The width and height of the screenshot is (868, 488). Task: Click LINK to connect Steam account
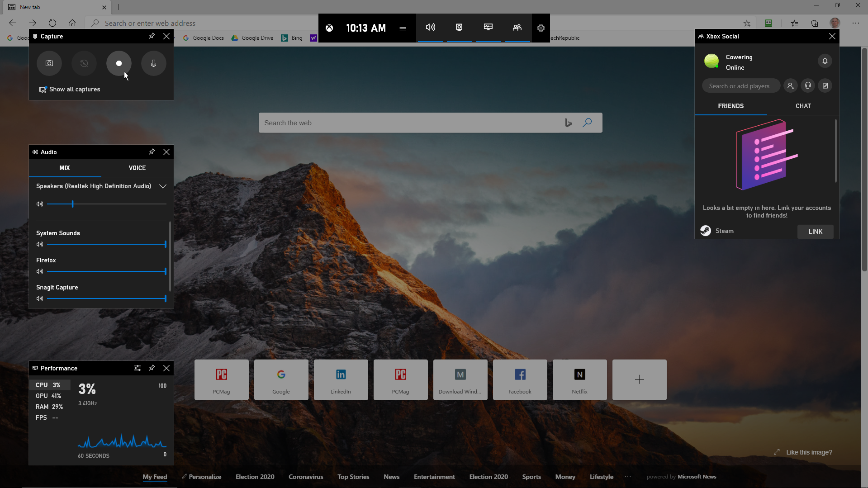815,232
